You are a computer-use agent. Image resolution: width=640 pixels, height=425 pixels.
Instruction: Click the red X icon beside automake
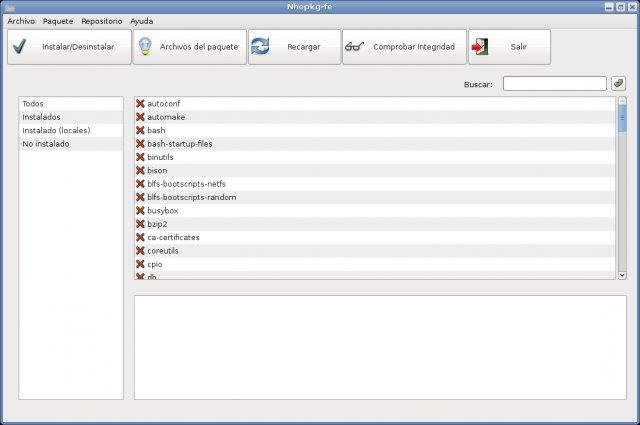coord(140,117)
